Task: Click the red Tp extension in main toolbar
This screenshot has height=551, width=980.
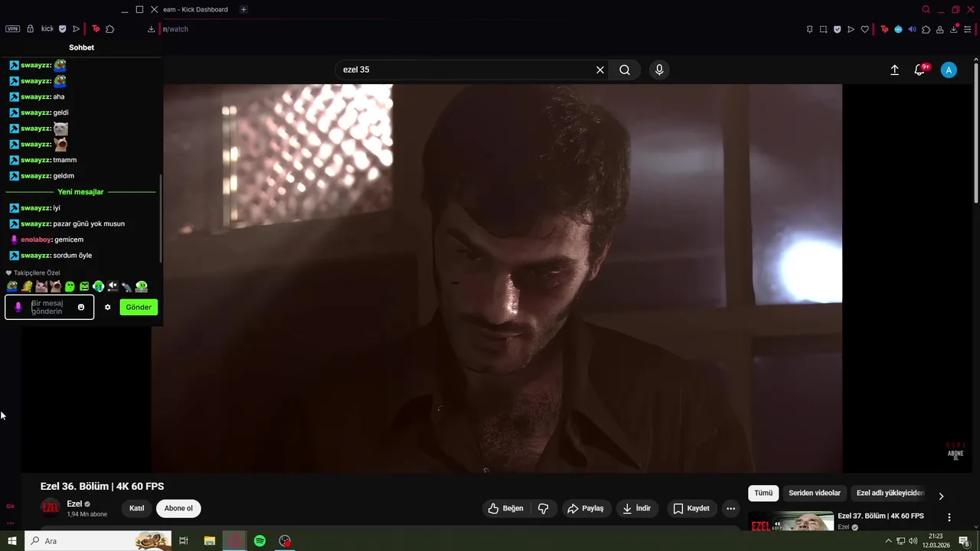Action: click(x=884, y=29)
